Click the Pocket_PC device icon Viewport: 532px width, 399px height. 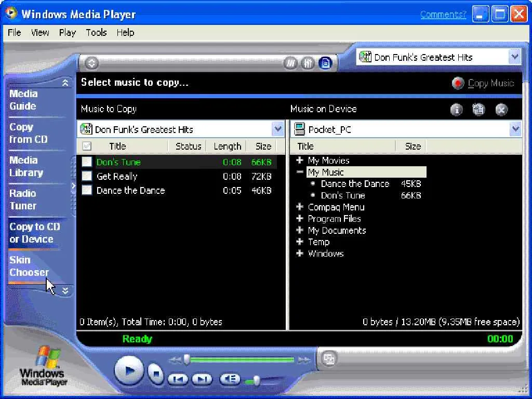(300, 129)
